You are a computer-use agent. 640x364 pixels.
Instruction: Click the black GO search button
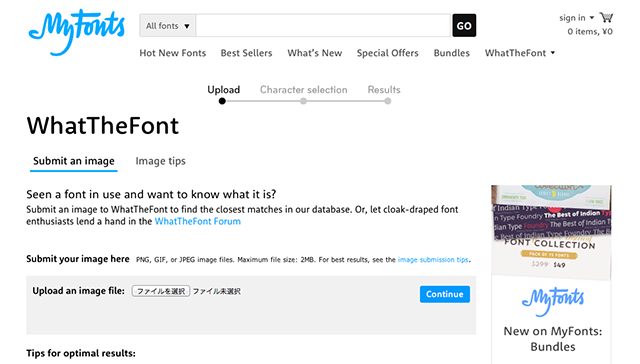pyautogui.click(x=464, y=26)
